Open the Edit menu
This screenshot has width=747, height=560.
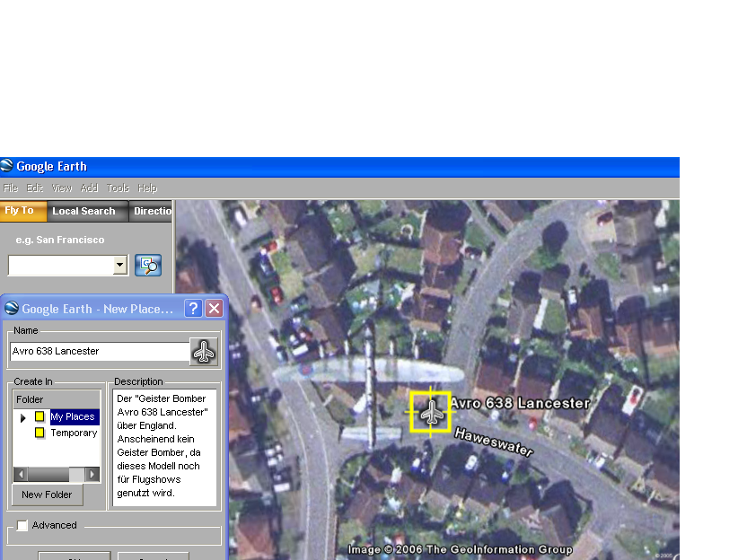click(x=35, y=188)
